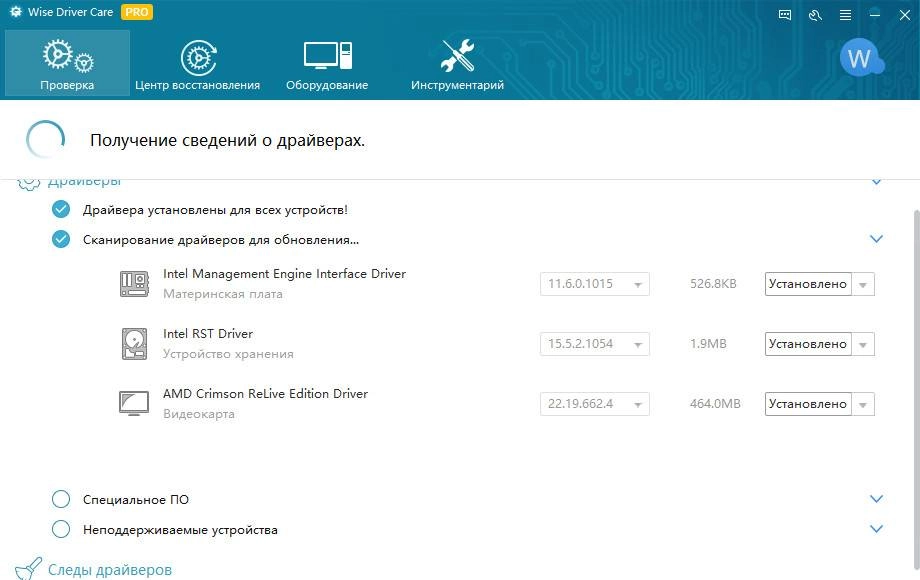Click the wrench settings icon in title bar
Screen dimensions: 920x580
(x=815, y=15)
